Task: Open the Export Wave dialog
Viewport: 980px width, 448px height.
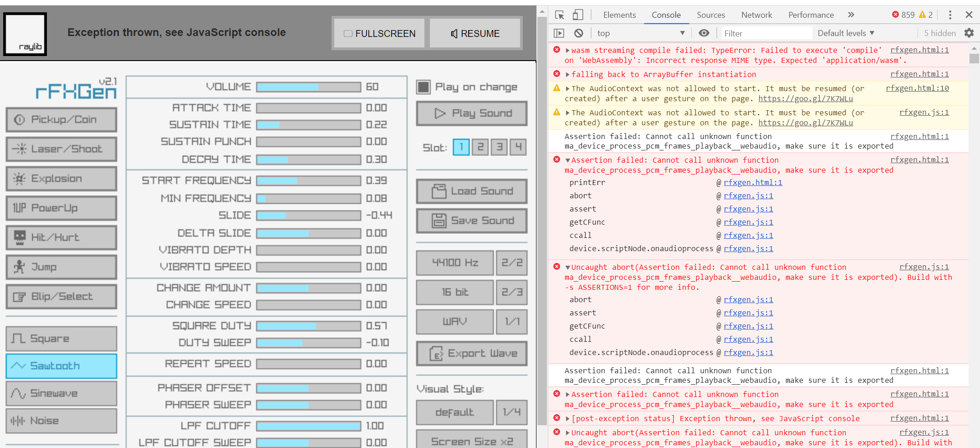Action: coord(471,353)
